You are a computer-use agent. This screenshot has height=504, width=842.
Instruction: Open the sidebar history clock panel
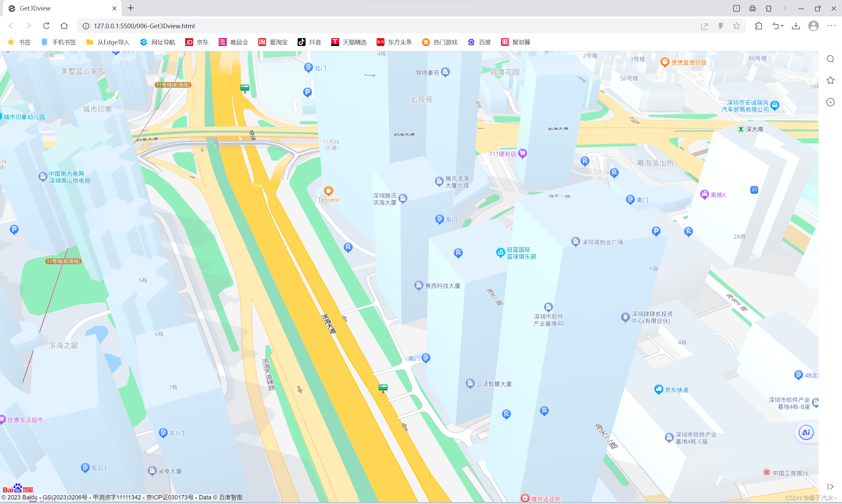[830, 102]
